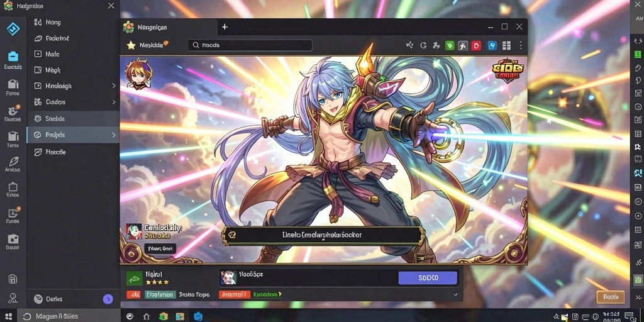Click the purple SDDC0 button

click(x=428, y=277)
